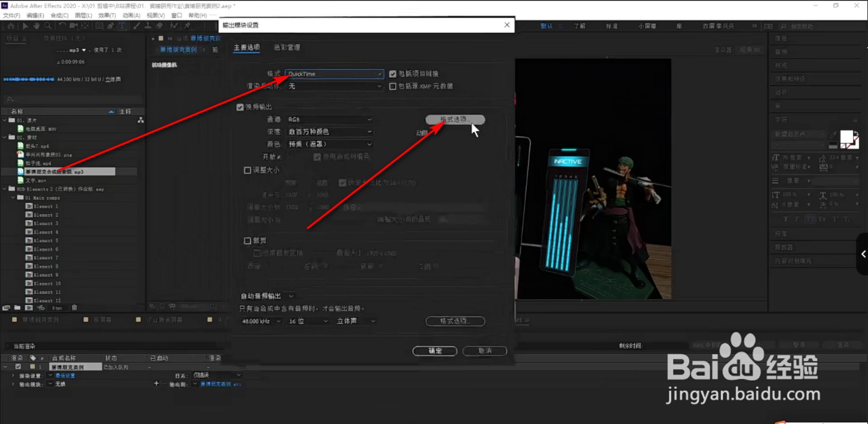
Task: Click audio Format Options button
Action: pos(455,321)
